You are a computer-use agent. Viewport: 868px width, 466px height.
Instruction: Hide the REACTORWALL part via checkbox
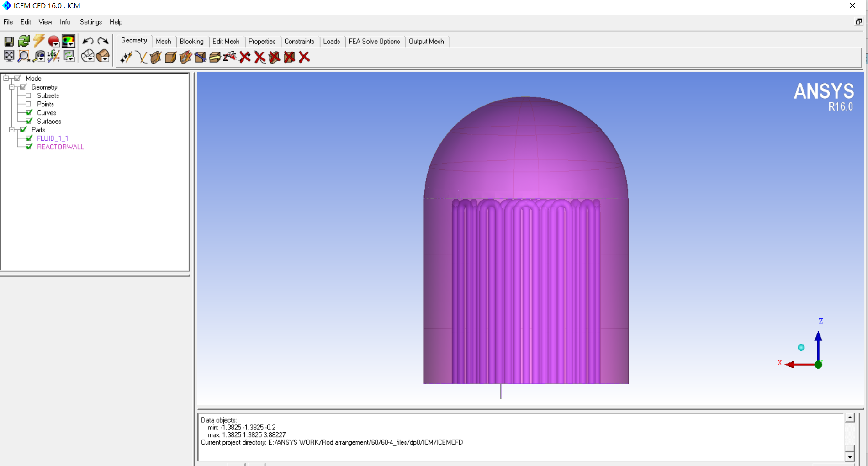[29, 147]
